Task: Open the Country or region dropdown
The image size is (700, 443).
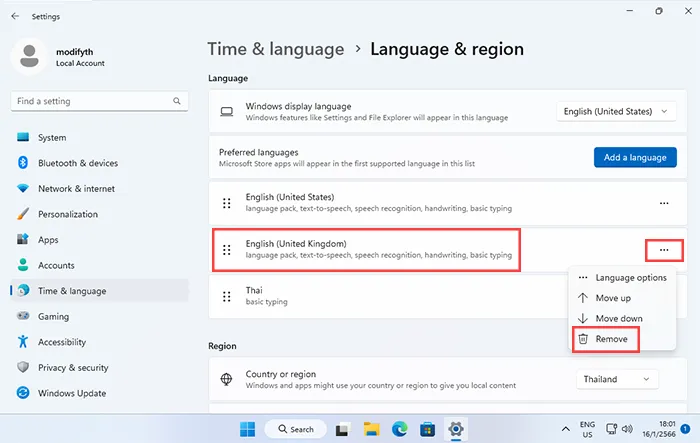Action: [617, 379]
